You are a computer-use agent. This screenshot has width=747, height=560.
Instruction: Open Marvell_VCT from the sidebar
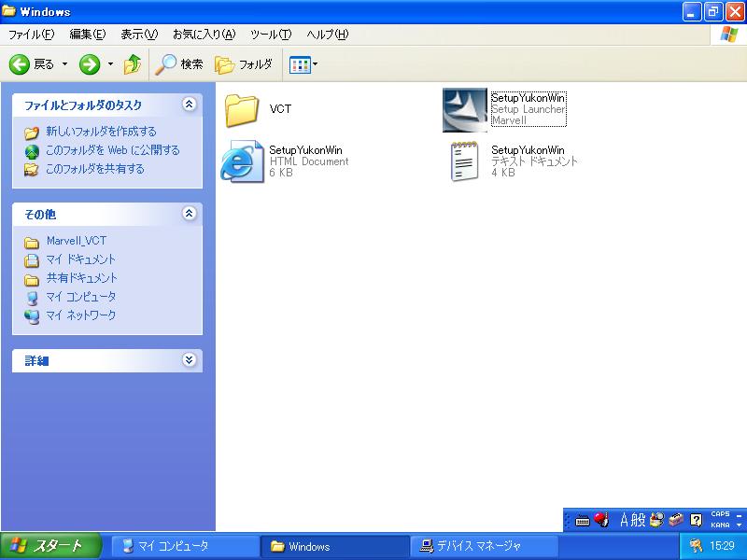click(x=77, y=241)
